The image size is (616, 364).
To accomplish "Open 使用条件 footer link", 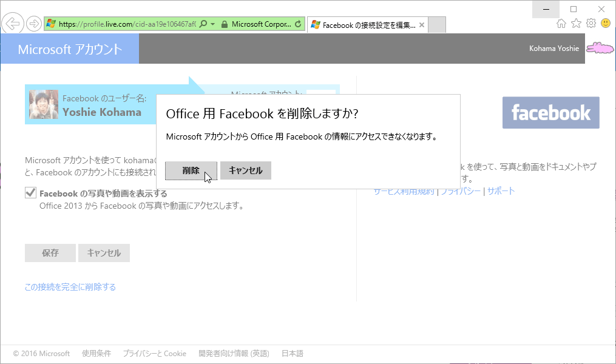I will click(x=96, y=354).
